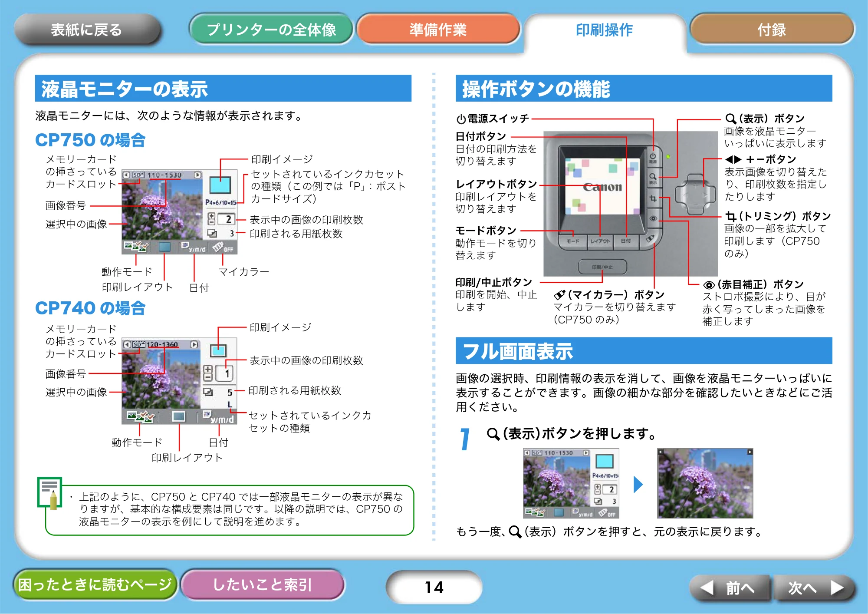Click the note memo pencil icon
The image size is (868, 614).
50,493
